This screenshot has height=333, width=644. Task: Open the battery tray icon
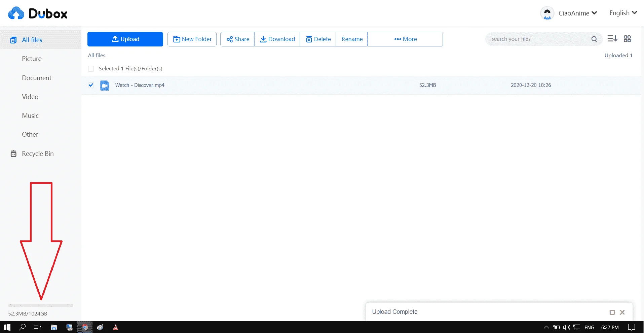[557, 327]
